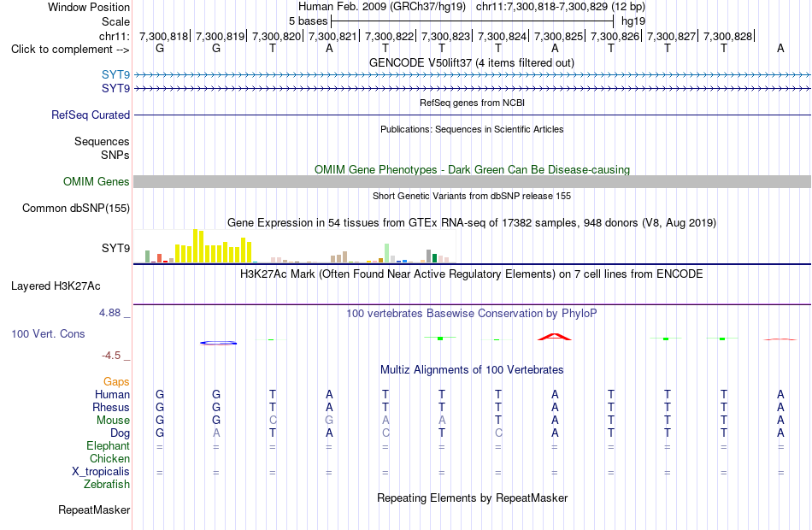Click the 'chr11:7,300,818-7,300,829 (12 bp)' position text
Image resolution: width=812 pixels, height=530 pixels.
(x=561, y=7)
